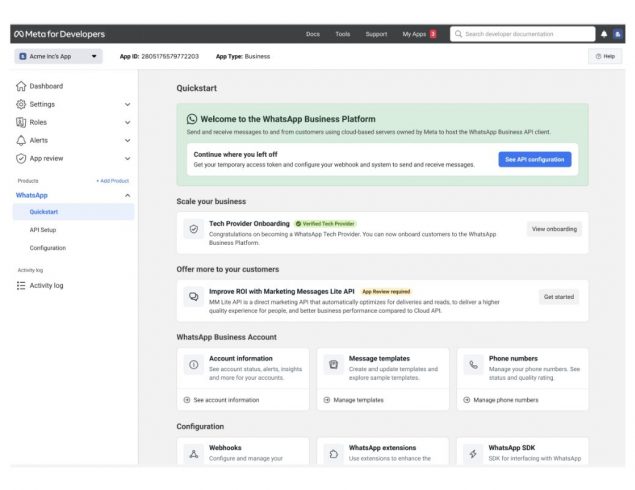Click the search magnifier icon

(x=458, y=34)
